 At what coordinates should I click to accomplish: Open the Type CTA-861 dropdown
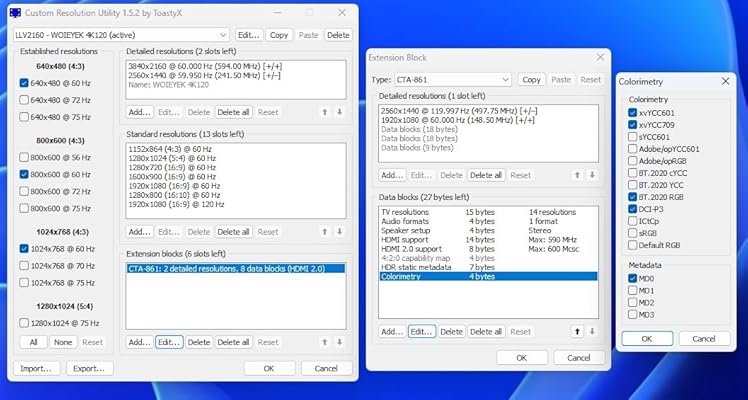[x=453, y=80]
